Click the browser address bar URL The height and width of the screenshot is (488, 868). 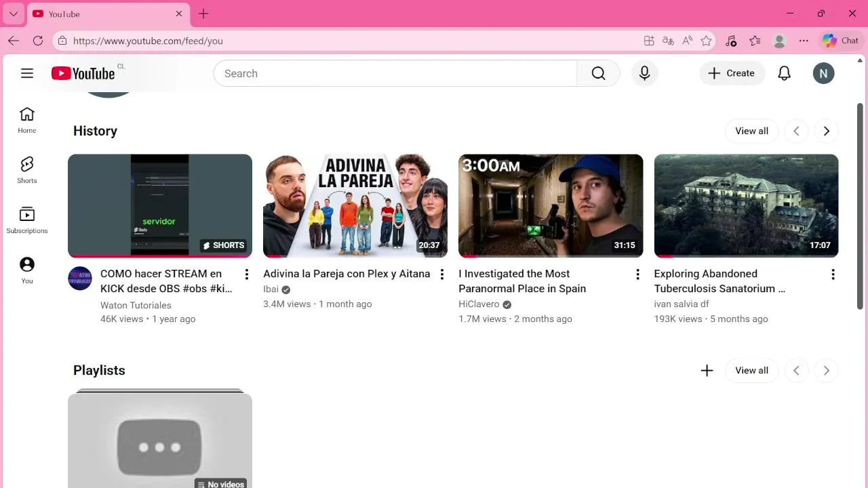tap(148, 41)
